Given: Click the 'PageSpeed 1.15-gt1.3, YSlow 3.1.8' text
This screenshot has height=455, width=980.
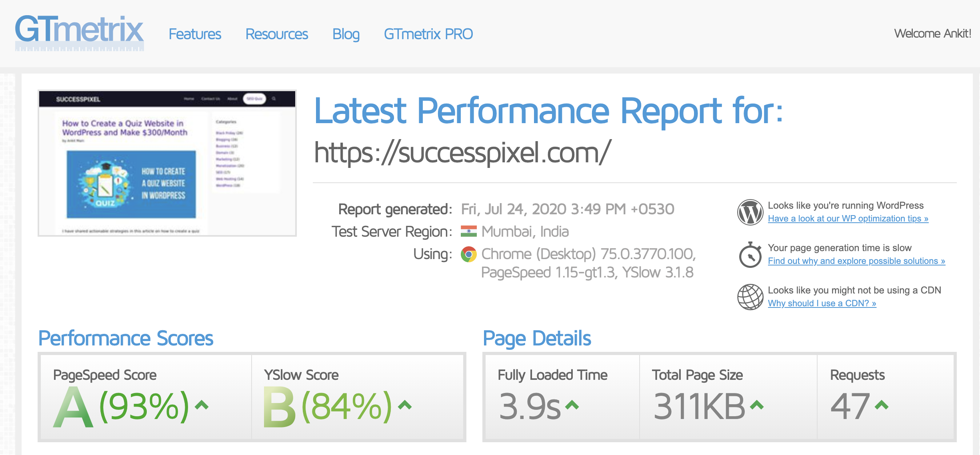Looking at the screenshot, I should pos(587,273).
